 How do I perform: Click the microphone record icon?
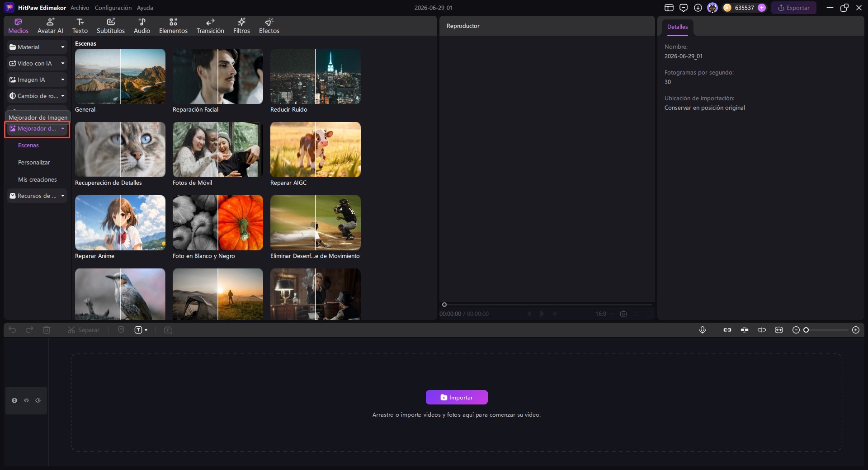click(703, 330)
